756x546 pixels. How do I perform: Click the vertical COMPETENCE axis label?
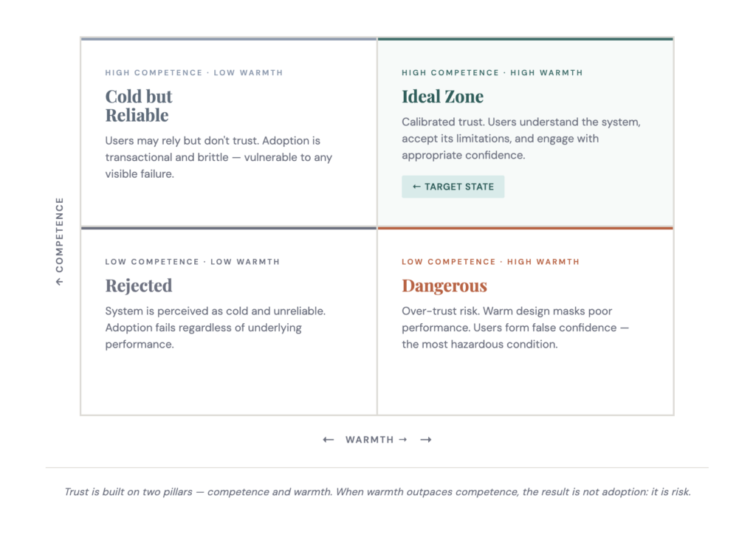click(x=60, y=234)
